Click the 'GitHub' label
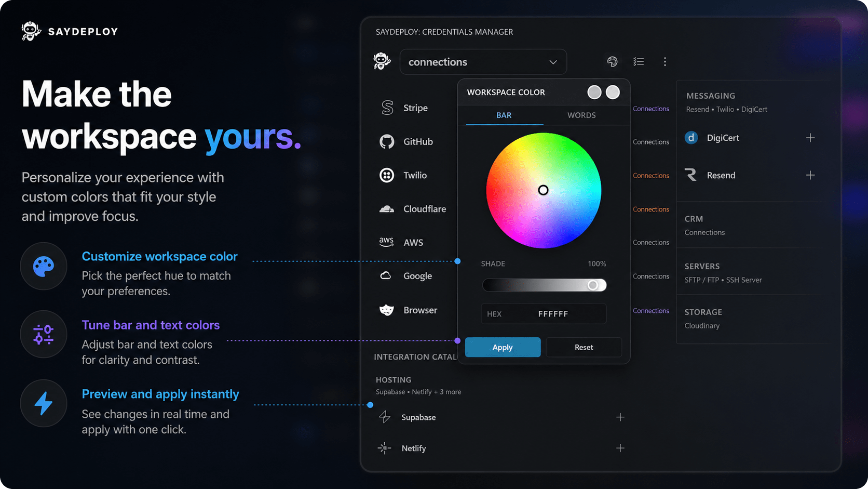 coord(418,141)
